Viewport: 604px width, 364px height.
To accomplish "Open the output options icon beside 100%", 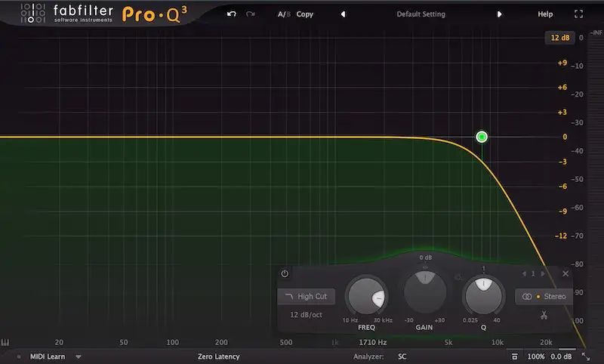I will tap(514, 356).
